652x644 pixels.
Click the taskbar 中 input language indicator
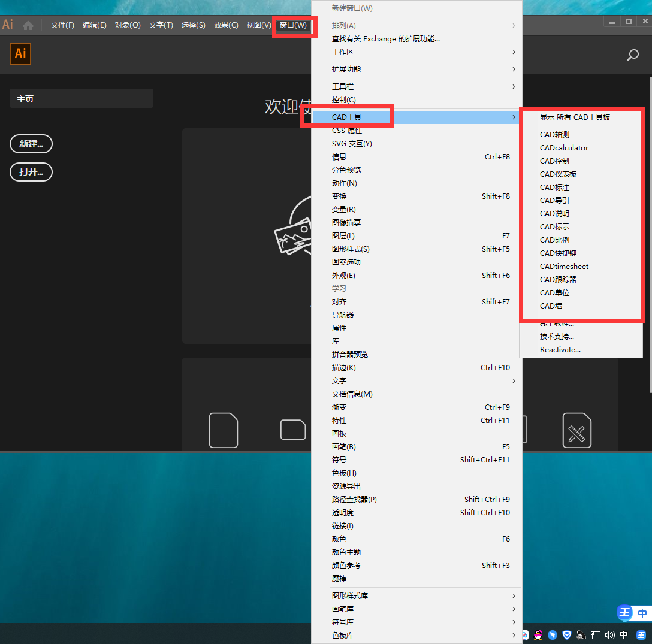click(624, 635)
